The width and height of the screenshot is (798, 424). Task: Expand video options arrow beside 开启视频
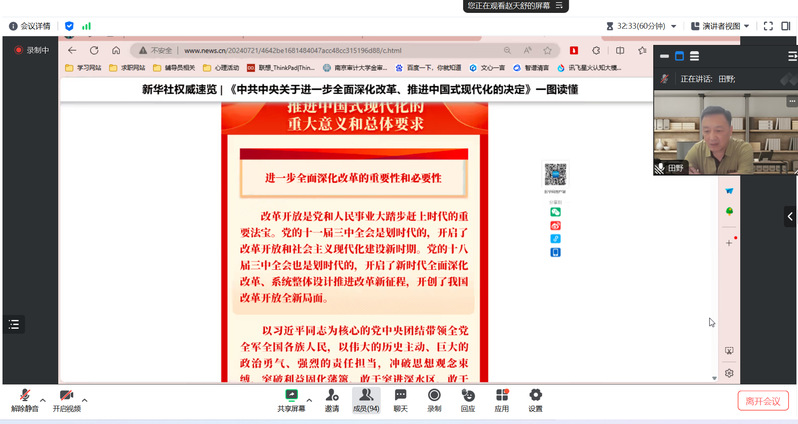tap(85, 399)
